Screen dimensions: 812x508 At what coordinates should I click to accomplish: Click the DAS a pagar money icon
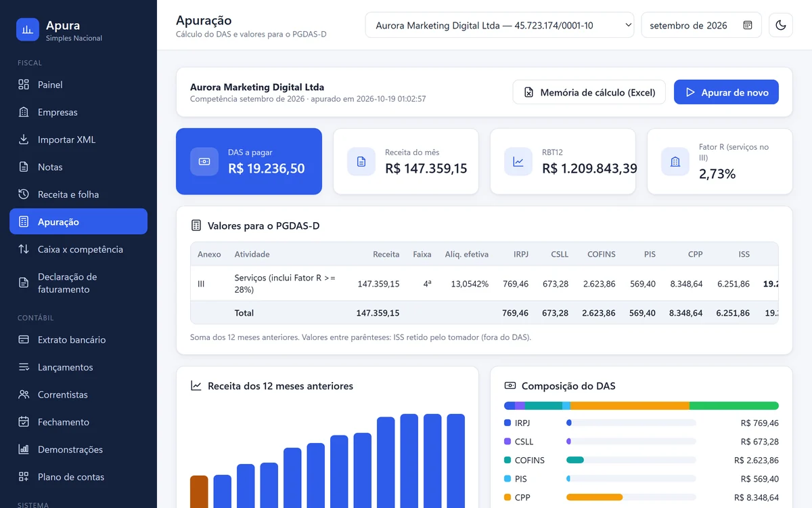[204, 162]
